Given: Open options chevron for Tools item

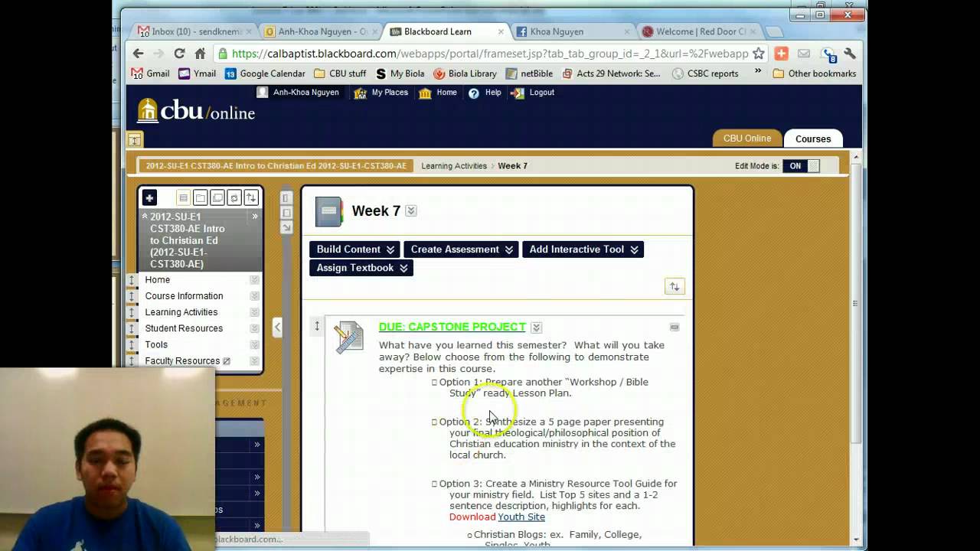Looking at the screenshot, I should point(254,344).
